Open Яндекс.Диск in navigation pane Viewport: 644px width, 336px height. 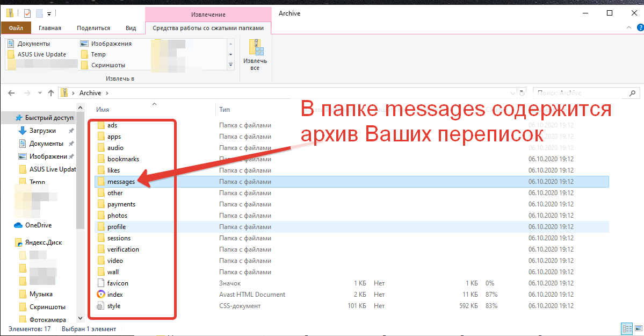click(38, 242)
